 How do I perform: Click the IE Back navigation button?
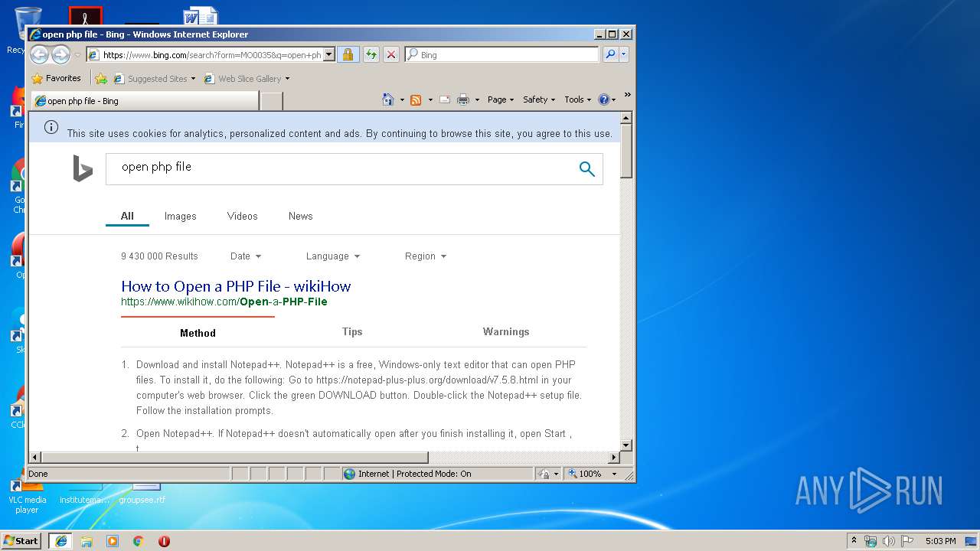(x=39, y=54)
